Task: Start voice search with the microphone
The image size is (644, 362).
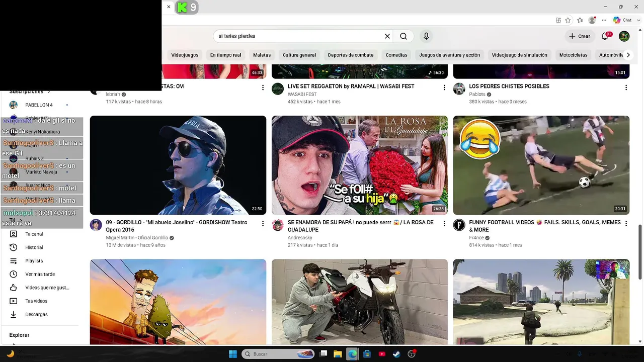Action: [x=426, y=36]
